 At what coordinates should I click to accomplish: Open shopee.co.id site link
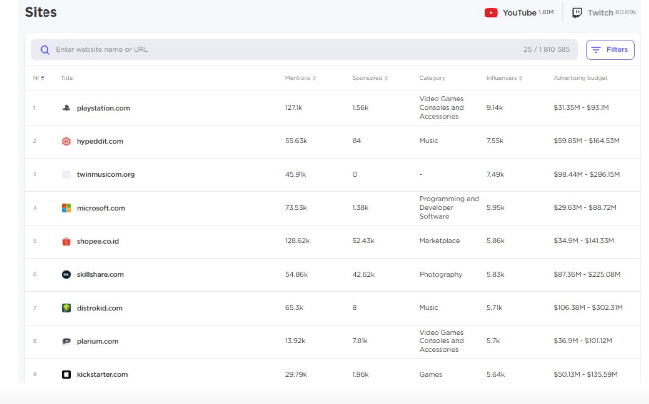click(x=98, y=241)
